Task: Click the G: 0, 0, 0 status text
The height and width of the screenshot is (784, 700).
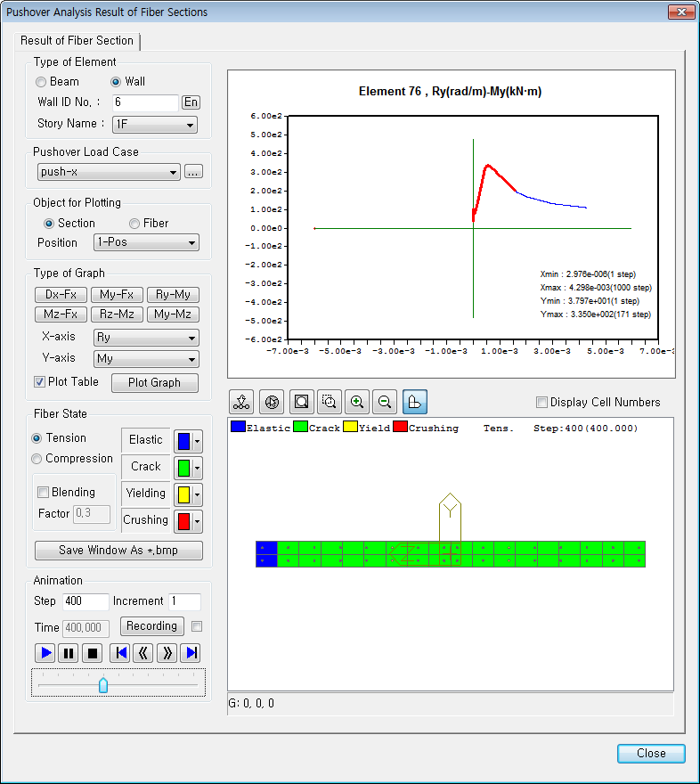Action: pyautogui.click(x=251, y=704)
